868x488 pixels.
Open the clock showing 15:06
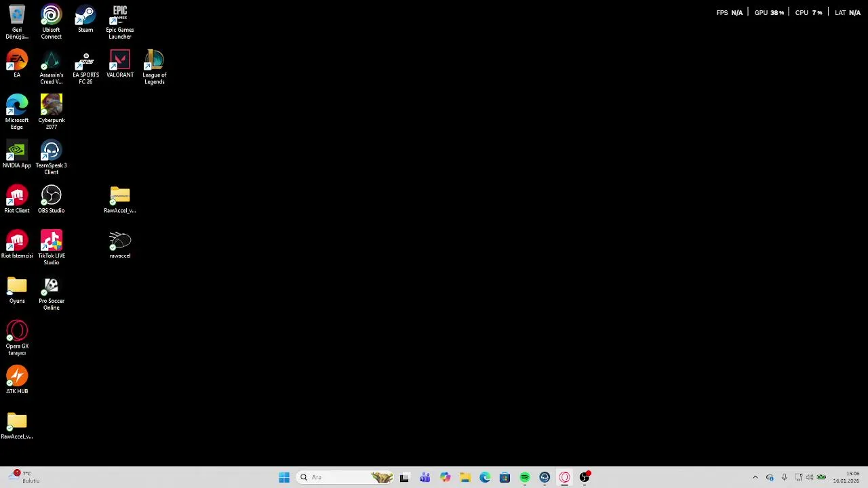pos(846,477)
